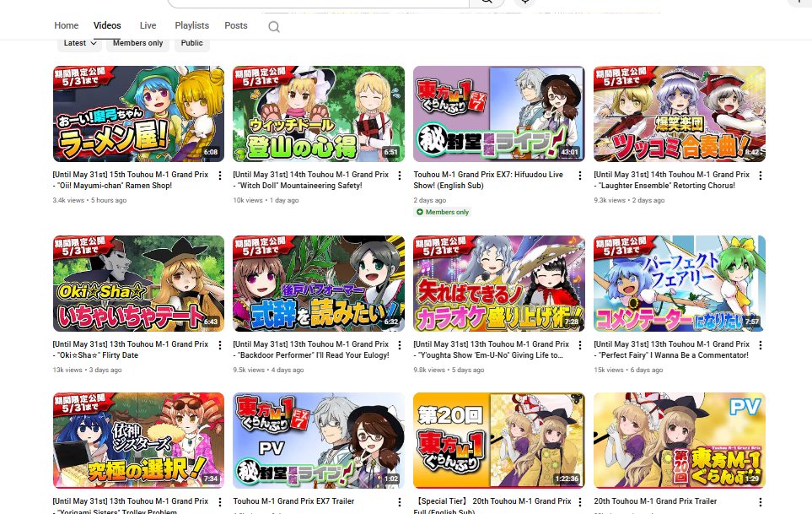Play the Ramen Shop video thumbnail
The height and width of the screenshot is (514, 812).
coord(139,114)
